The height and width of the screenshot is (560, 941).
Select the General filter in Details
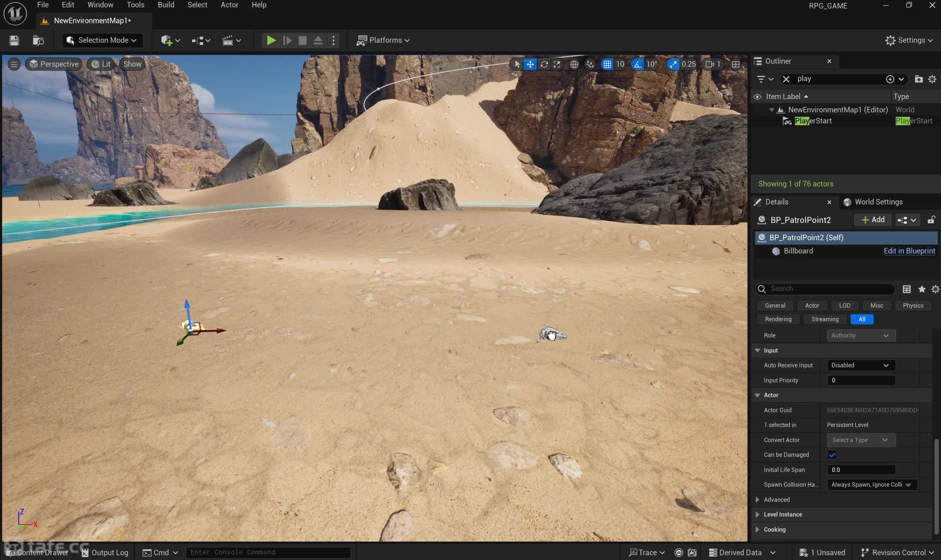(x=774, y=306)
